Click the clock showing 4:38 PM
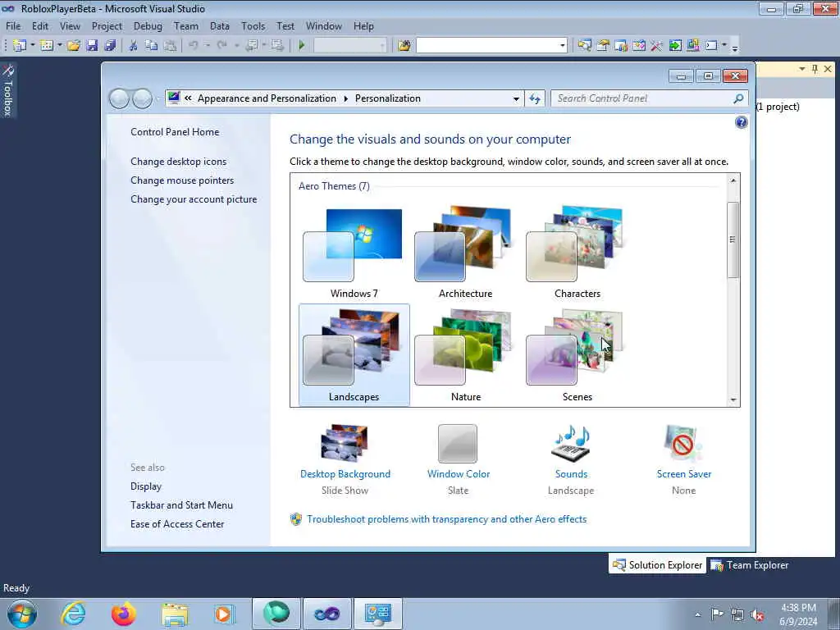 [798, 608]
